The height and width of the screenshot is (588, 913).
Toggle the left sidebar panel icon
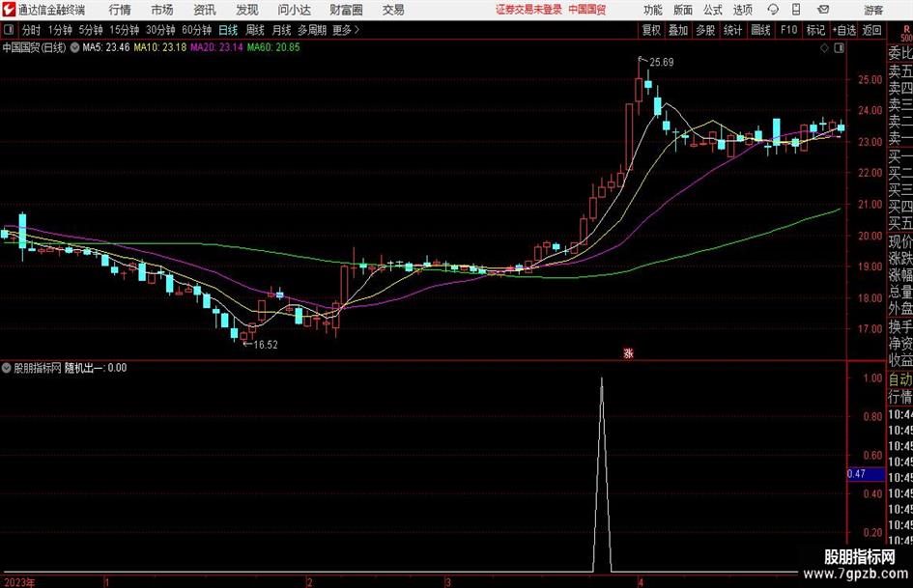(x=9, y=30)
